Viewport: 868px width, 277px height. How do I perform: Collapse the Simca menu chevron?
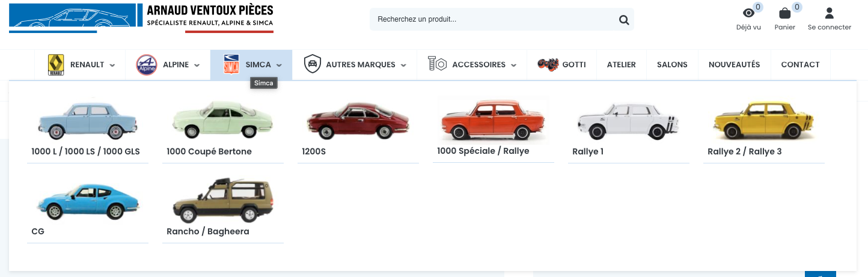pyautogui.click(x=279, y=65)
